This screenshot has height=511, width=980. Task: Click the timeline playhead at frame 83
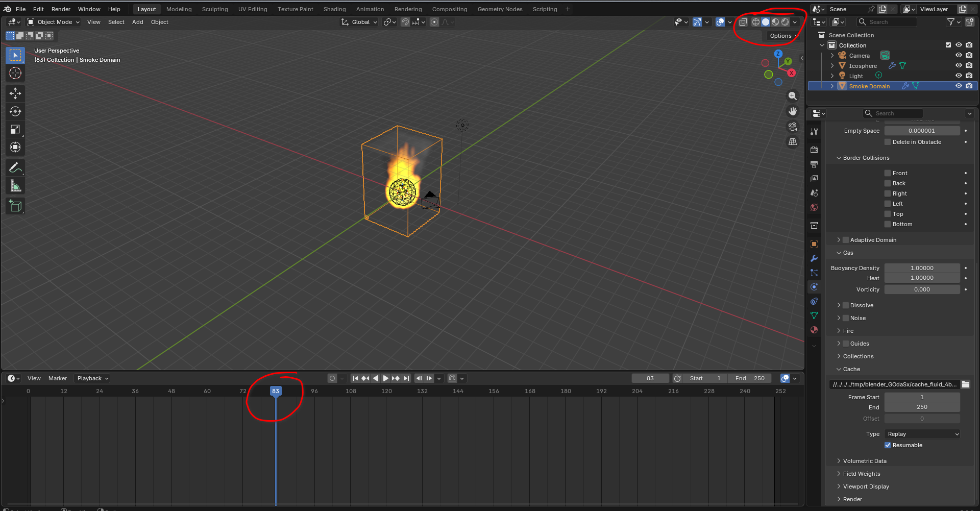276,391
